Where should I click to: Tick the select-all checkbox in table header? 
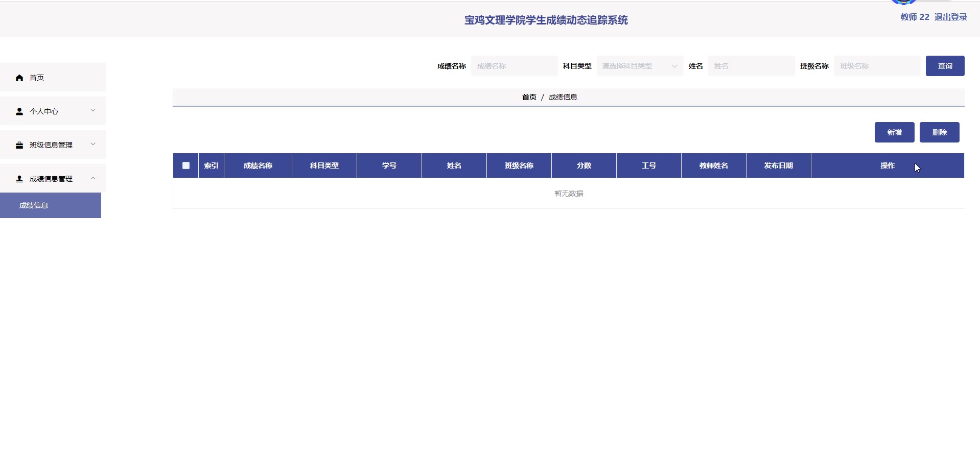pyautogui.click(x=186, y=165)
